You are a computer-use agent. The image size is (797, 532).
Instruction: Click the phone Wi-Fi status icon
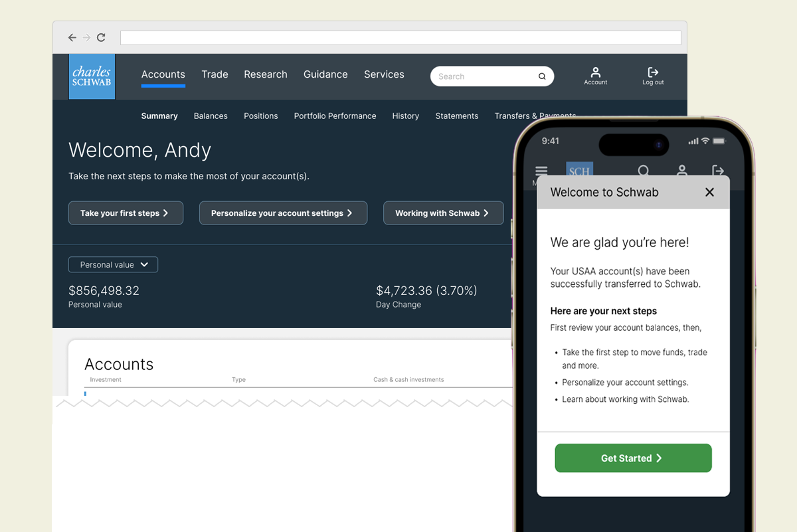click(705, 141)
